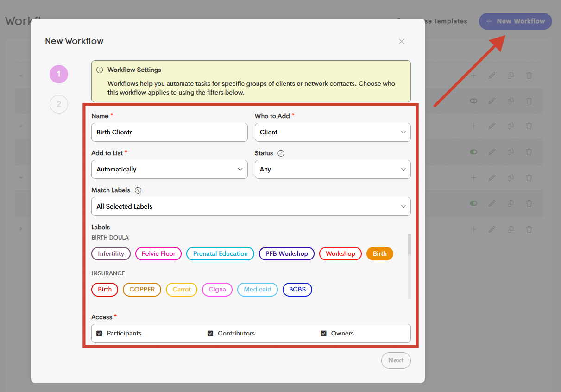Click the pencil icon in the collapsed background row
The width and height of the screenshot is (561, 392).
point(492,229)
